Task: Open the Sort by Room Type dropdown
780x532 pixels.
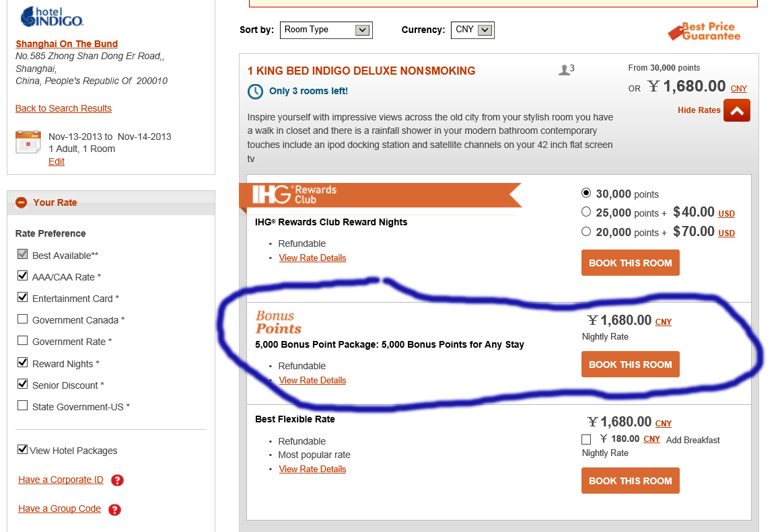Action: (326, 30)
